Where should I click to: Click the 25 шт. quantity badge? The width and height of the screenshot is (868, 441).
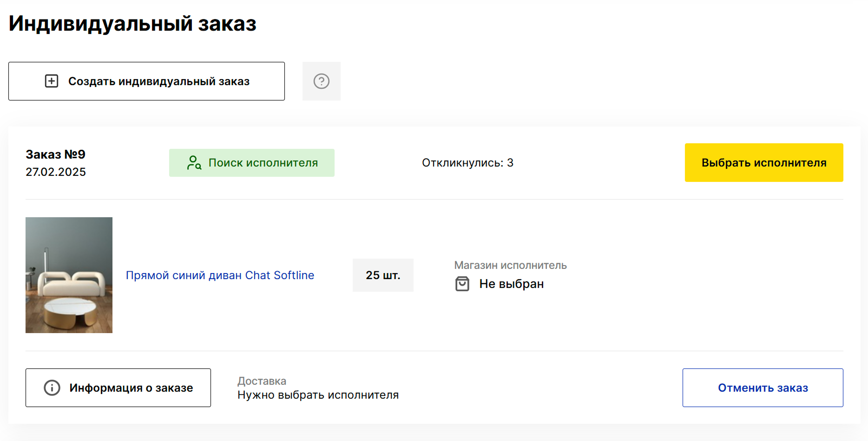[x=383, y=275]
